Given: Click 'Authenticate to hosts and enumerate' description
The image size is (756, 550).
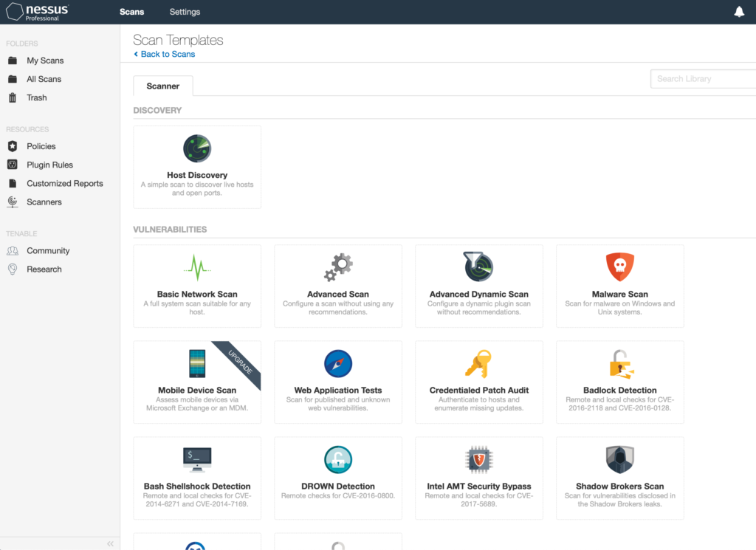Looking at the screenshot, I should (x=478, y=404).
